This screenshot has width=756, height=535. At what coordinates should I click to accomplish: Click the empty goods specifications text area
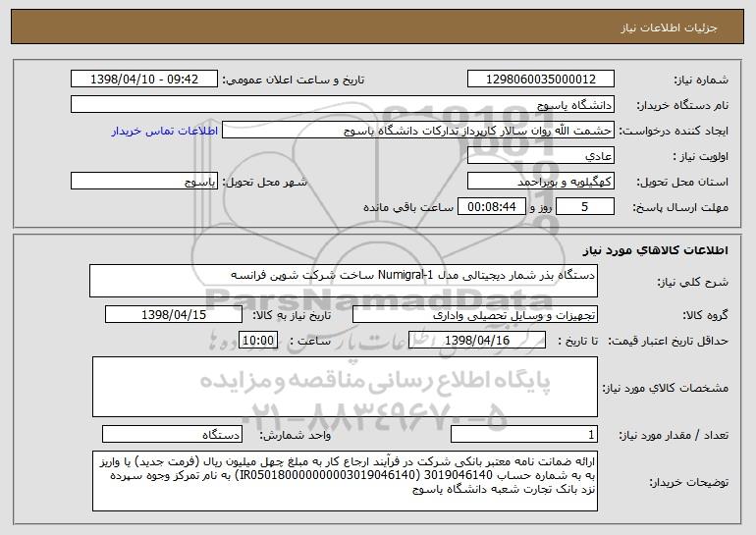[x=345, y=387]
